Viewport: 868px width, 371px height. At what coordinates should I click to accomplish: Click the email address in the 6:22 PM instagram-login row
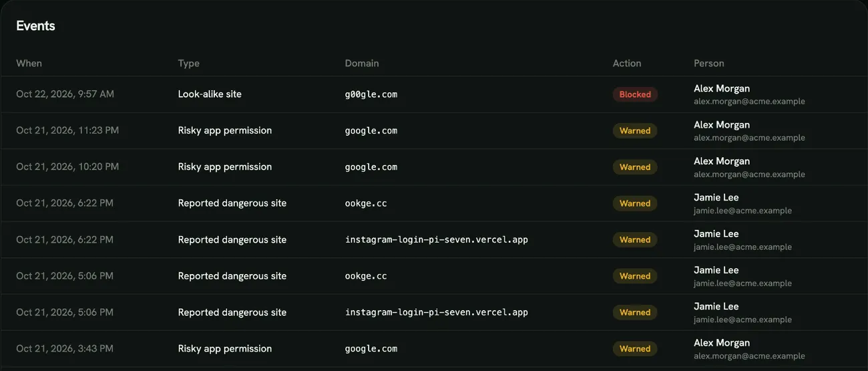point(742,247)
